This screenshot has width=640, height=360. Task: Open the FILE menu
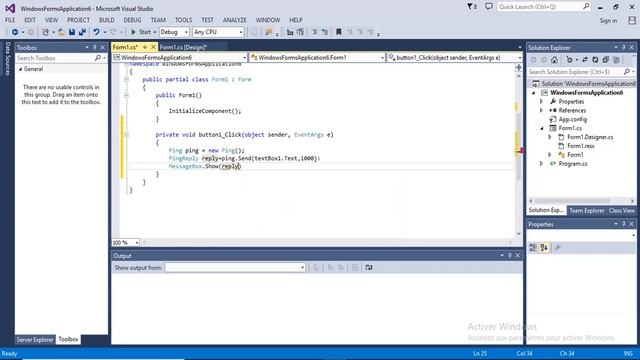click(10, 20)
